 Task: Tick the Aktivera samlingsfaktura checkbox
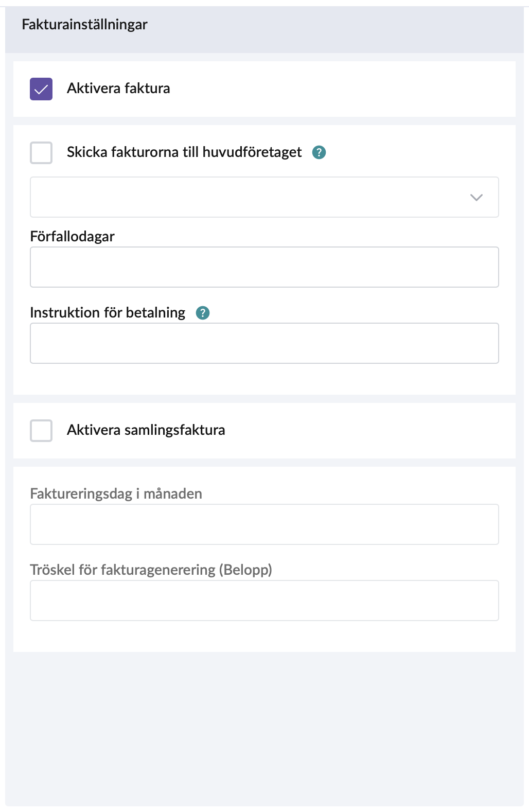41,431
